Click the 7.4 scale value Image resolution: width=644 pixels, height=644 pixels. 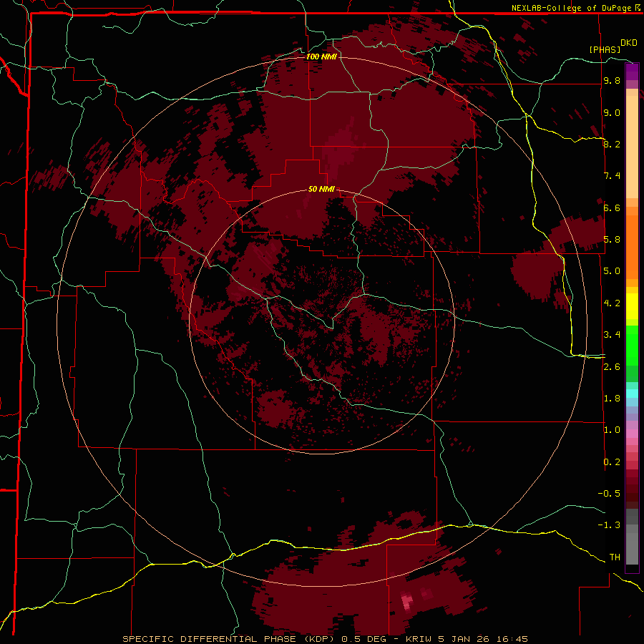tap(612, 176)
